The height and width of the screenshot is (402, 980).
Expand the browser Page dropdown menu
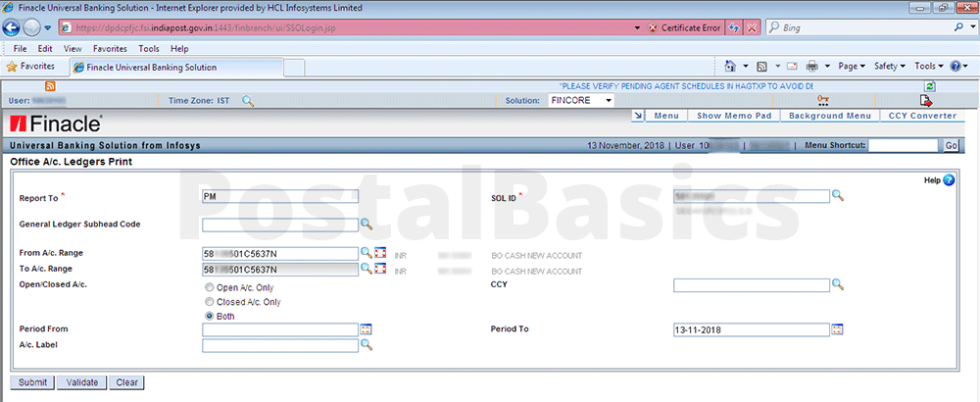[851, 67]
